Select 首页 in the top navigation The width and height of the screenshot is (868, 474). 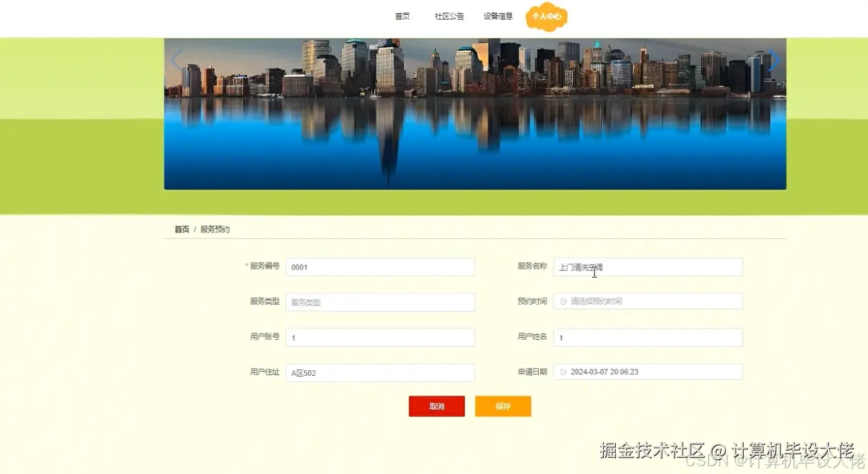tap(401, 16)
